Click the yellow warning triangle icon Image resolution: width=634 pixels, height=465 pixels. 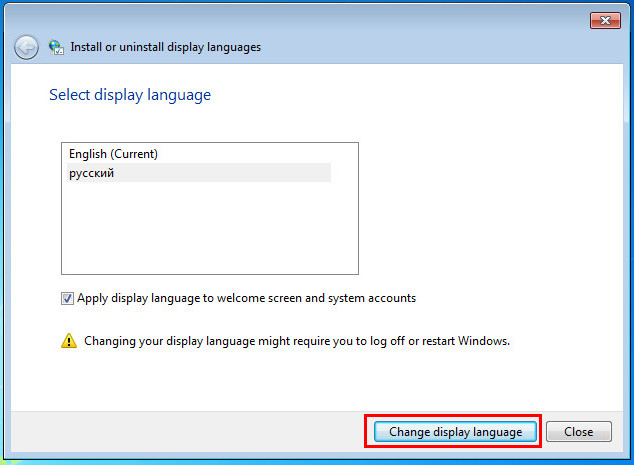coord(69,341)
